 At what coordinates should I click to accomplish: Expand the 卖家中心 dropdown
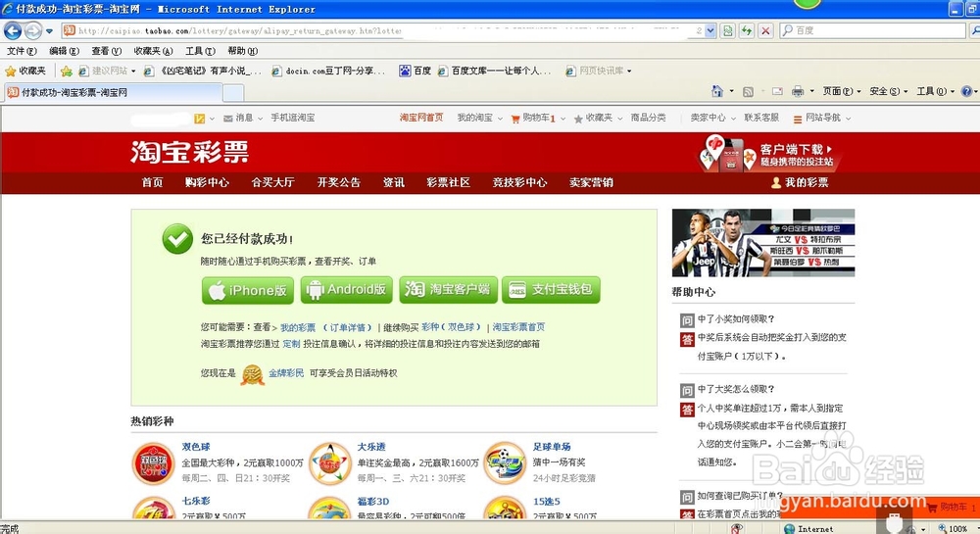pyautogui.click(x=712, y=118)
